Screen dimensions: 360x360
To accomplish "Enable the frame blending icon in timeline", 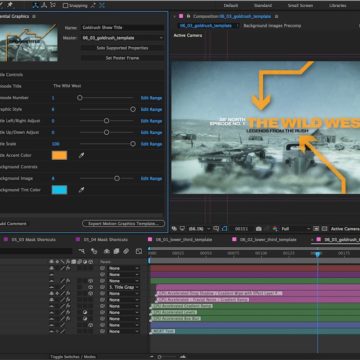I will 116,251.
